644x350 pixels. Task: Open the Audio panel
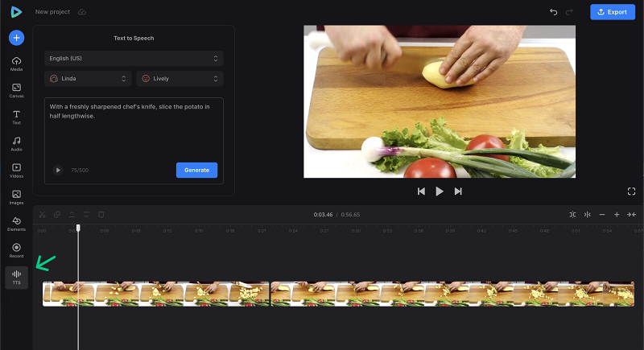tap(16, 144)
